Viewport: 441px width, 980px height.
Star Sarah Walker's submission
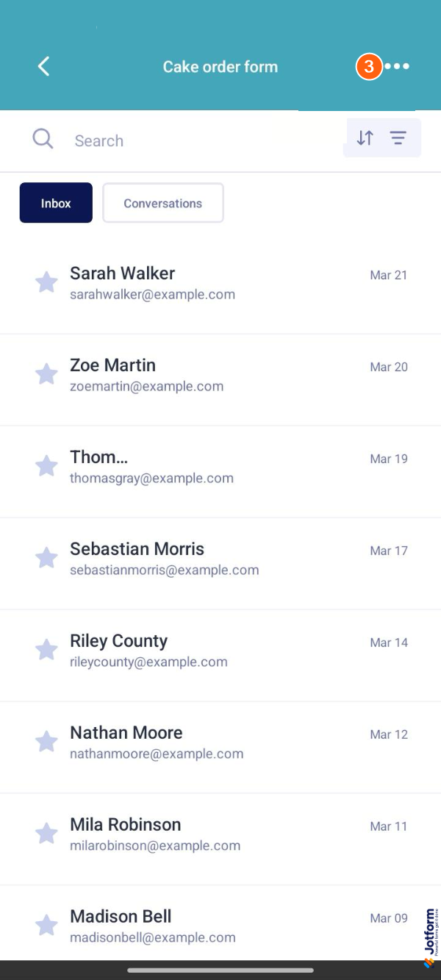[x=46, y=282]
